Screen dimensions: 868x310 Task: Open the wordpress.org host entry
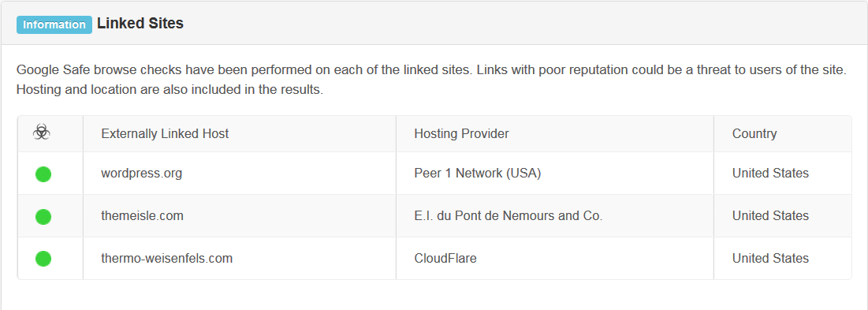point(142,174)
